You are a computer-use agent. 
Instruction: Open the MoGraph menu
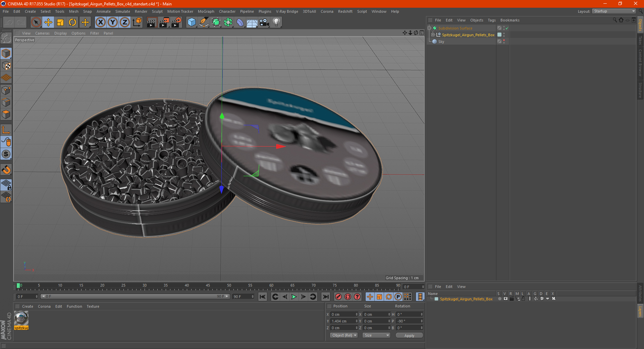[x=206, y=11]
